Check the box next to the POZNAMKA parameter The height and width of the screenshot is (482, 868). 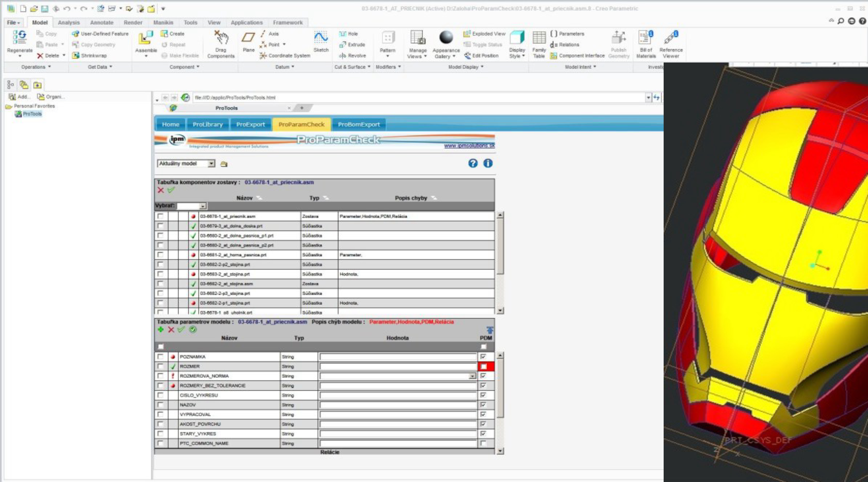point(160,356)
